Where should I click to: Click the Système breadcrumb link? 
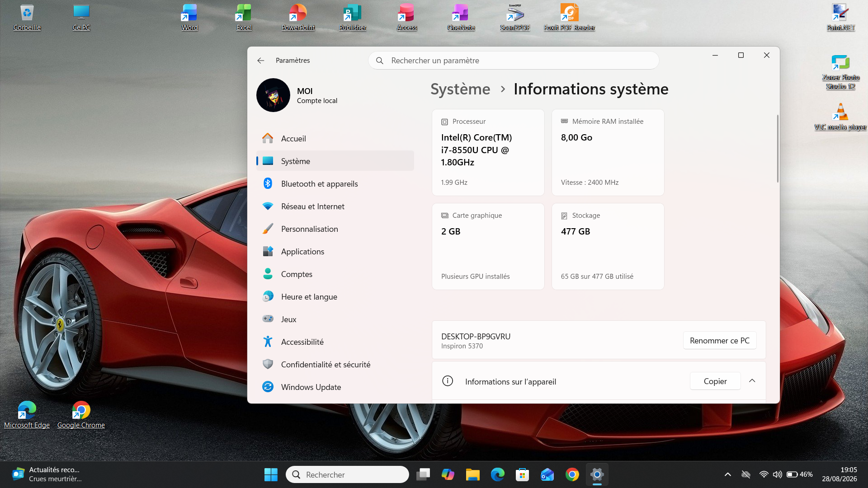click(460, 89)
